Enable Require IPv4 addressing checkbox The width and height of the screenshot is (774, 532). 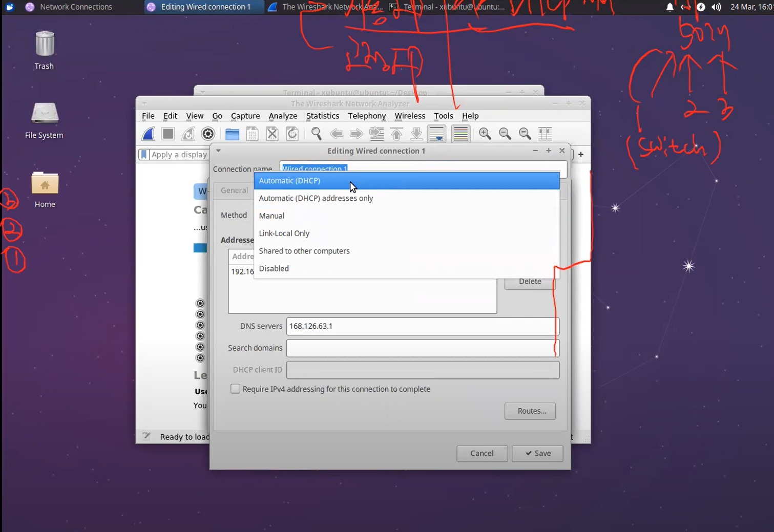coord(235,389)
